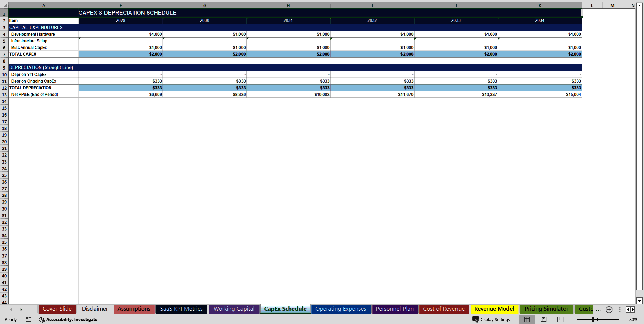Open the Pricing Simulator sheet
644x324 pixels.
[x=546, y=309]
